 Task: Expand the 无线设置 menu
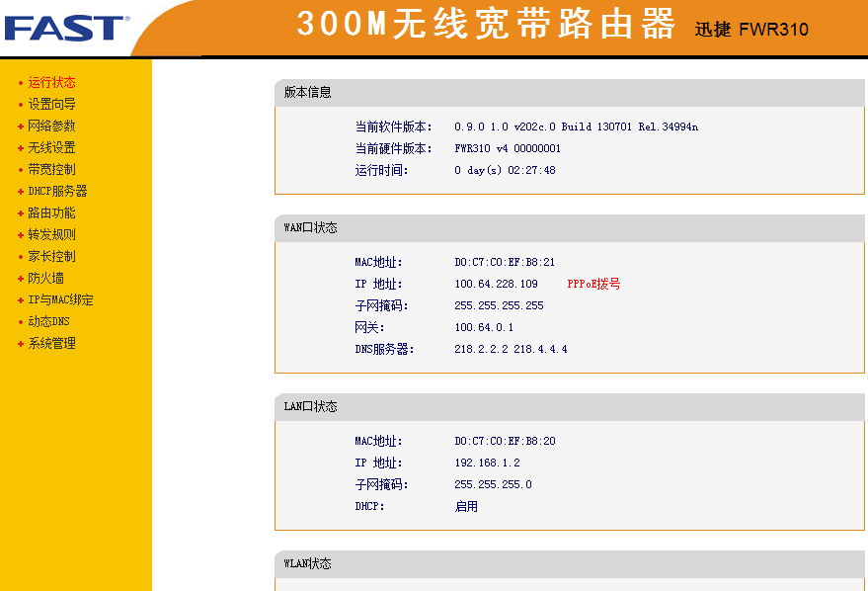pyautogui.click(x=51, y=147)
